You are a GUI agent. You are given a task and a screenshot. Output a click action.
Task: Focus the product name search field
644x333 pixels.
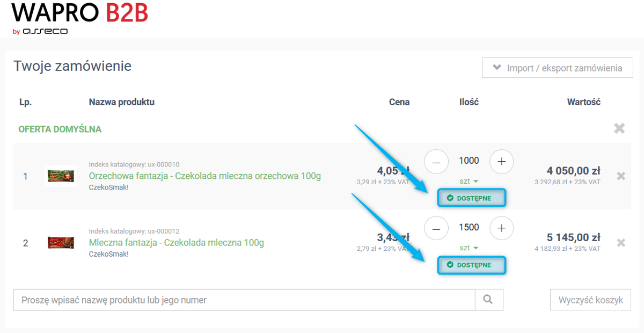(x=244, y=300)
